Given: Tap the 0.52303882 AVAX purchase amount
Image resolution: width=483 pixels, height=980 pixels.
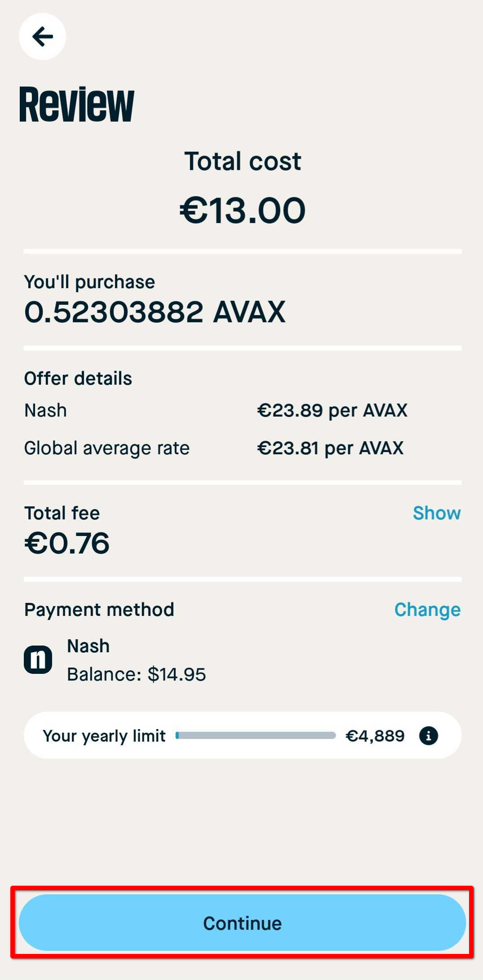Looking at the screenshot, I should [155, 312].
